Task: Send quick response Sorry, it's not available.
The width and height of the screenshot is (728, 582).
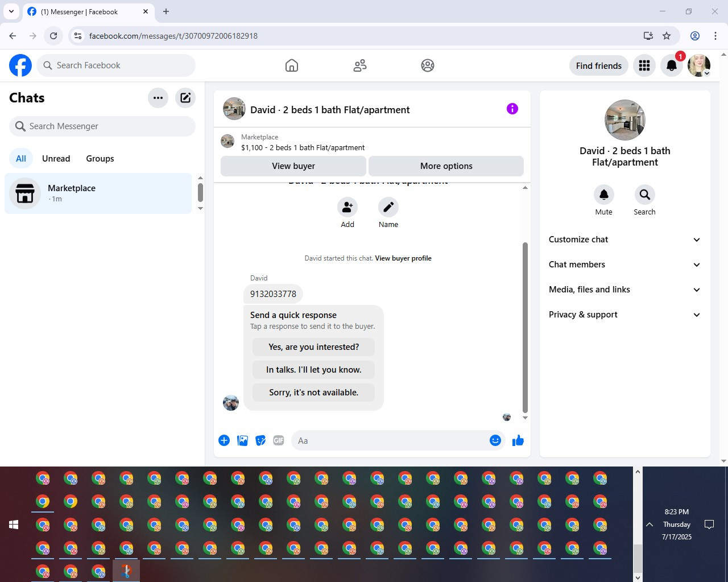Action: click(x=314, y=393)
